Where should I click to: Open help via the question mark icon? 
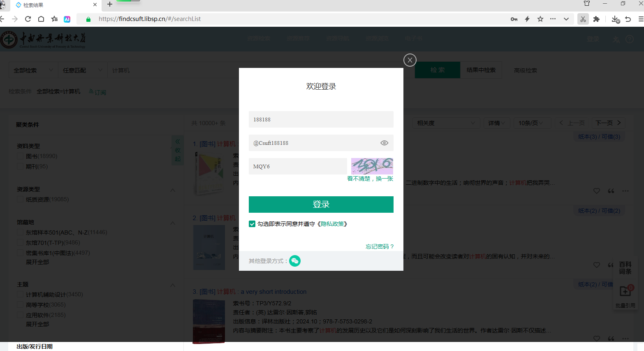630,39
